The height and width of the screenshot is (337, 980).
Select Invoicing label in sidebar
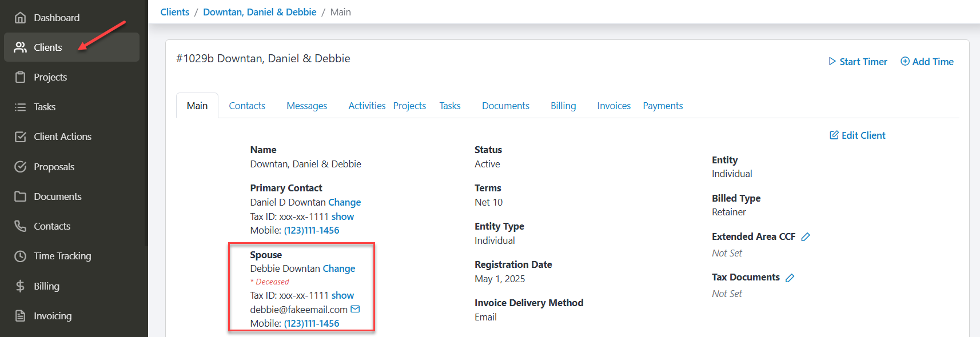(x=53, y=316)
